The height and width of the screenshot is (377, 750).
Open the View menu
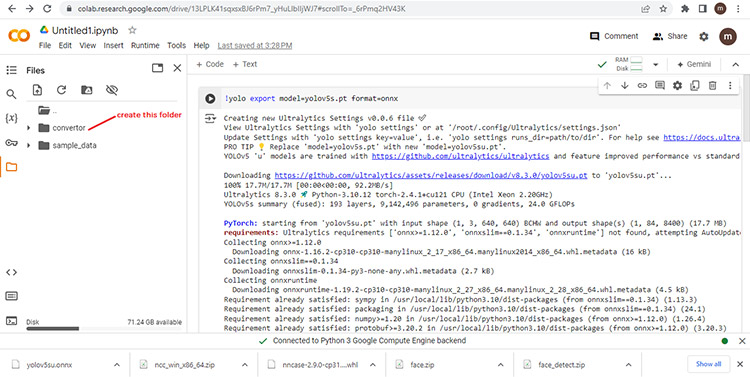(88, 45)
